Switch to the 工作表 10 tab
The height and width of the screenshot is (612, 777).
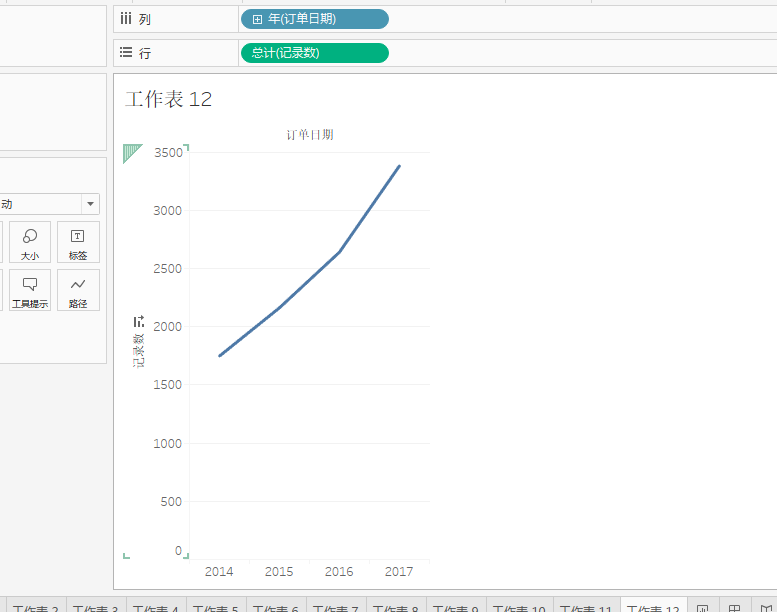(x=519, y=607)
